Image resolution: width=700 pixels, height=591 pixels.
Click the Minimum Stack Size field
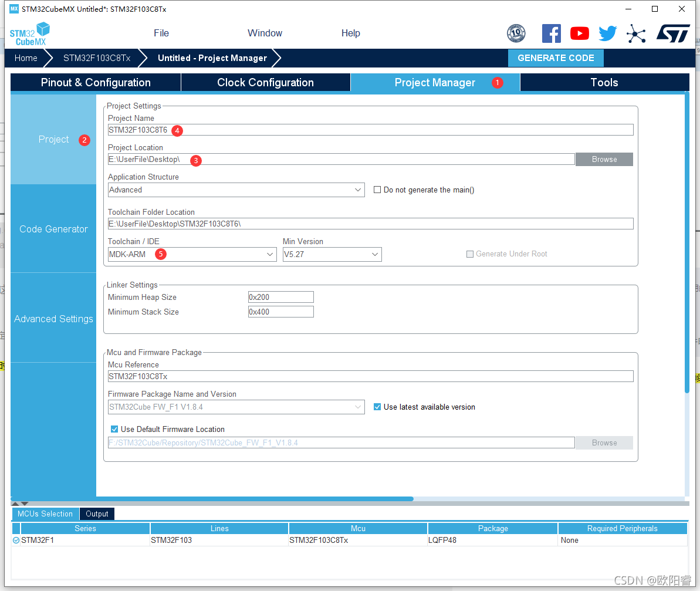pyautogui.click(x=281, y=312)
